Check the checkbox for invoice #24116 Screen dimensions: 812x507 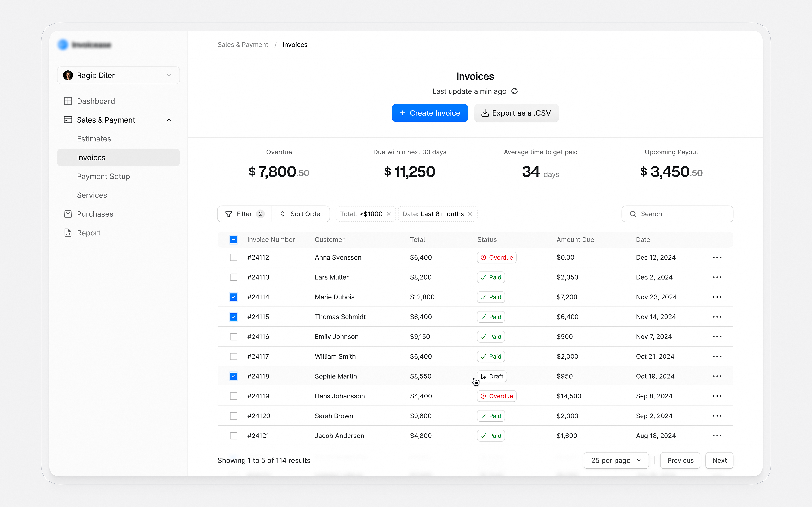(234, 337)
